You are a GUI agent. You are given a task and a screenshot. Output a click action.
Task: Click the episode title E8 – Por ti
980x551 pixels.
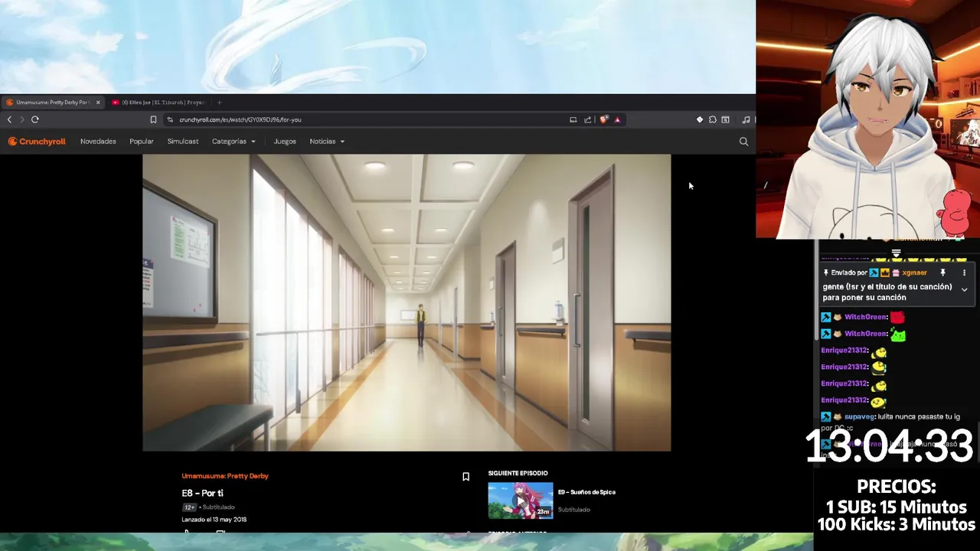click(202, 494)
